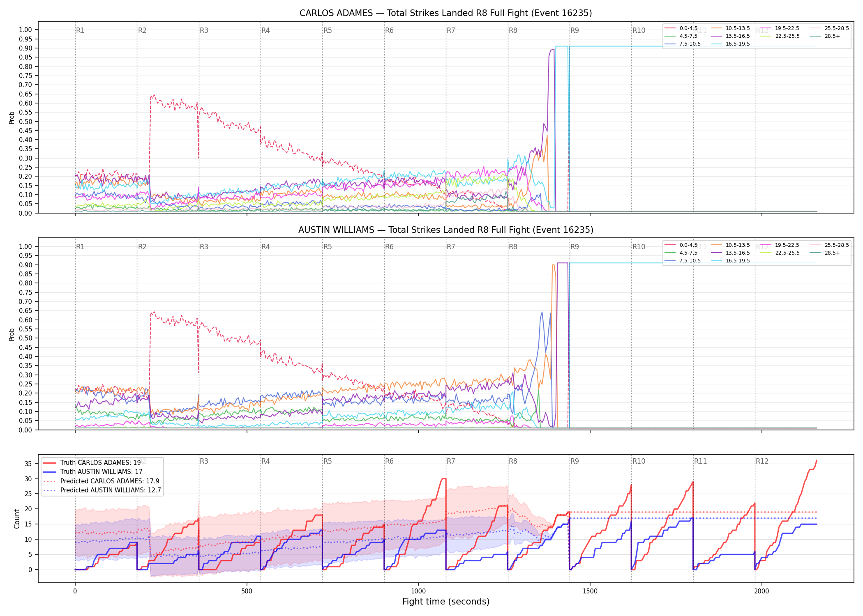Click the Fight time (seconds) axis label
The width and height of the screenshot is (863, 616).
(446, 602)
